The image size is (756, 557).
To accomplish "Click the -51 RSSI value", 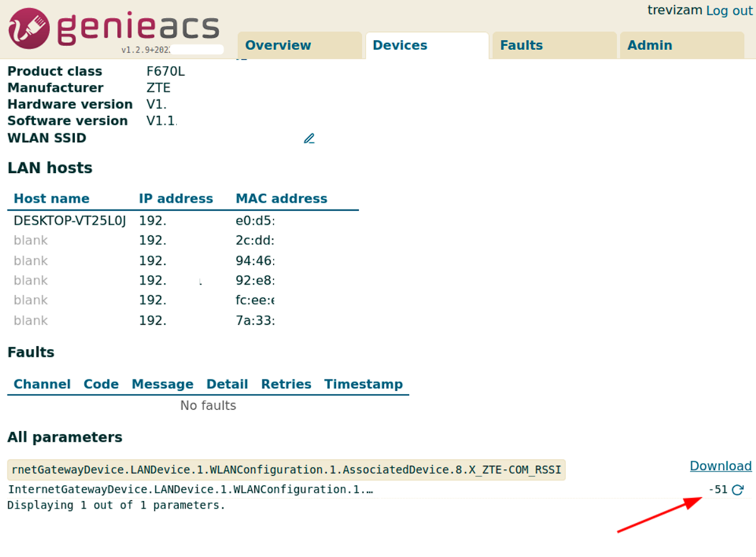I will point(718,489).
